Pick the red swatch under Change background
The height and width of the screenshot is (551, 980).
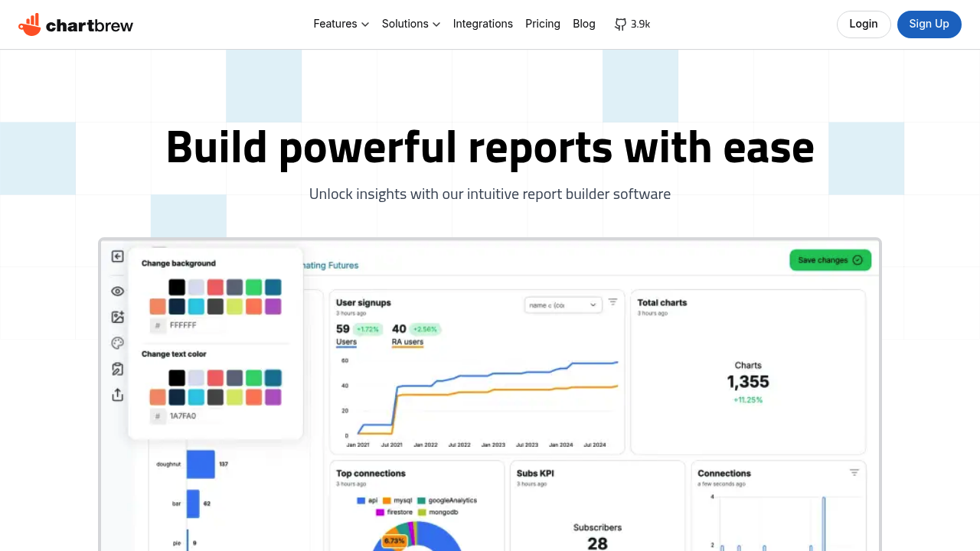tap(215, 287)
